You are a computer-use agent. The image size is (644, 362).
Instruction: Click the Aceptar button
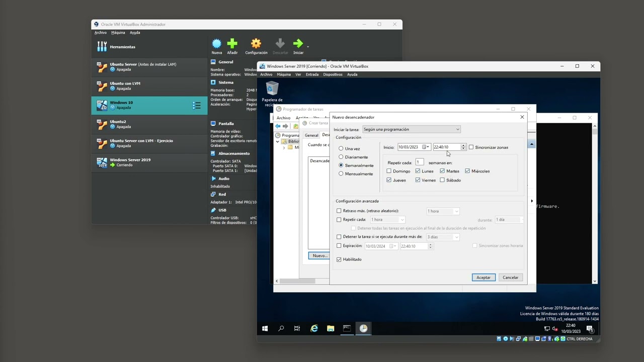tap(484, 278)
